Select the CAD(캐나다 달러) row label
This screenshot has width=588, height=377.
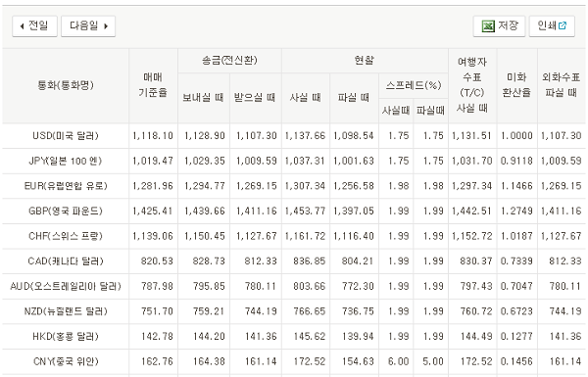click(x=66, y=261)
